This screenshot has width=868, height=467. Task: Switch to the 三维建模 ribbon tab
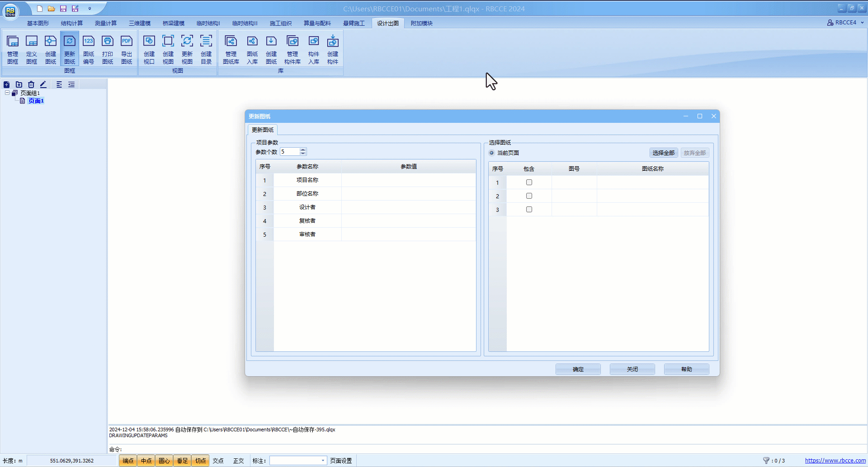(x=140, y=23)
